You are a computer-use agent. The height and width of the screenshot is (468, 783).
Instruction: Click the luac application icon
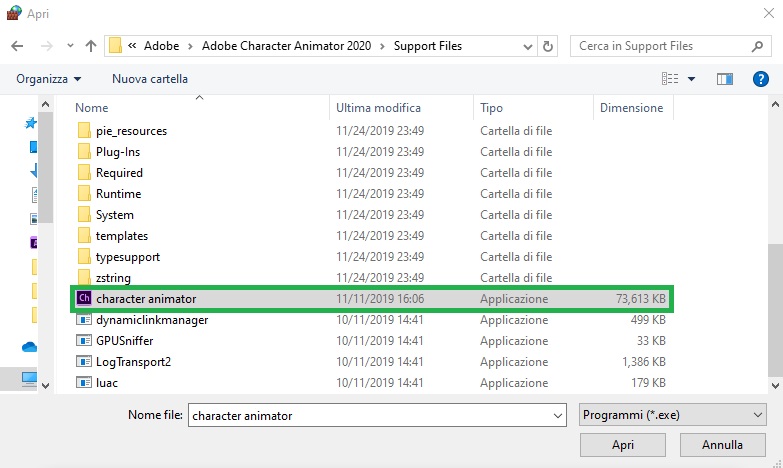point(84,383)
